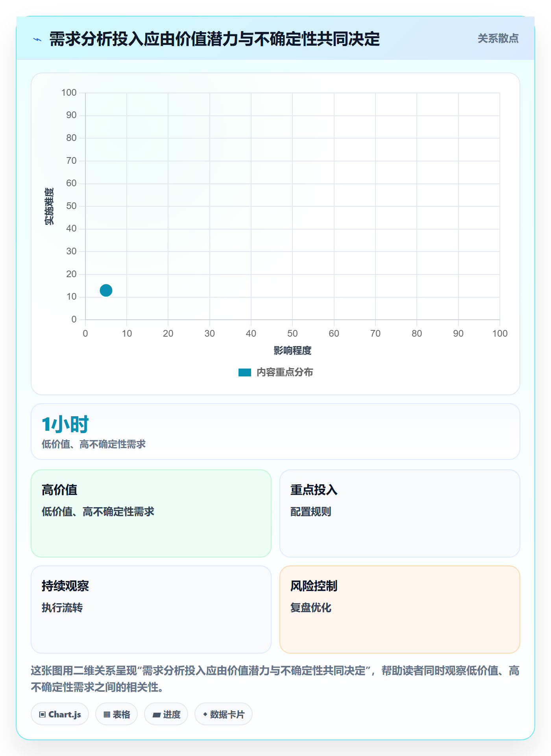Image resolution: width=551 pixels, height=756 pixels.
Task: Toggle the 内容重点分布 legend color swatch
Action: point(244,372)
